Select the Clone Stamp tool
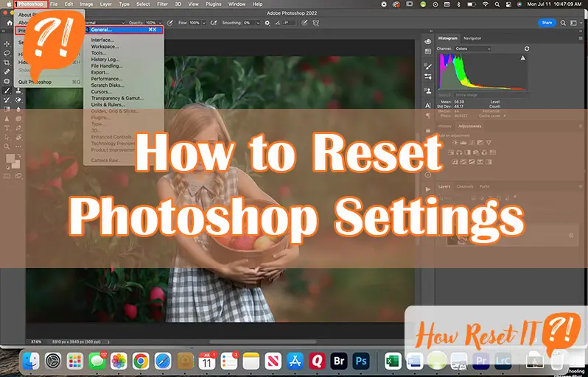Viewport: 588px width, 377px height. click(x=18, y=91)
